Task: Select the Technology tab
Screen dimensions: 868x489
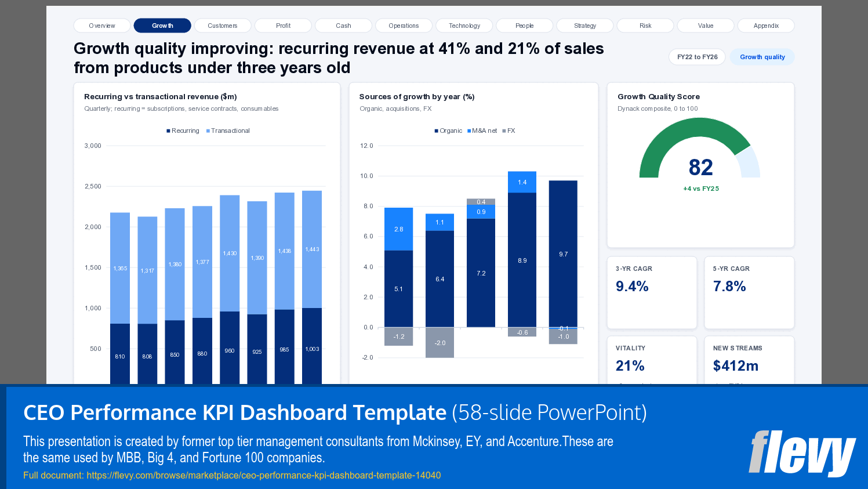Action: tap(464, 26)
